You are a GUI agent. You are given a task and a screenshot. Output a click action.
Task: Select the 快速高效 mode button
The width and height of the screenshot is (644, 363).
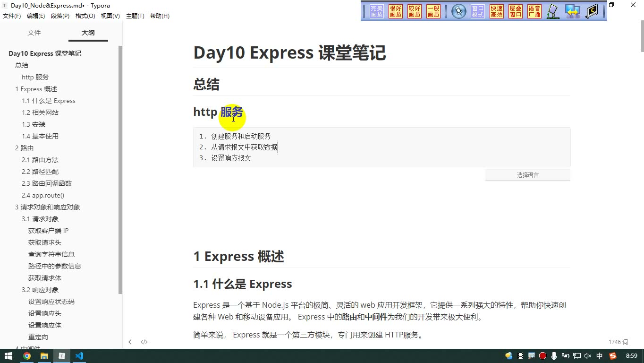pyautogui.click(x=497, y=11)
